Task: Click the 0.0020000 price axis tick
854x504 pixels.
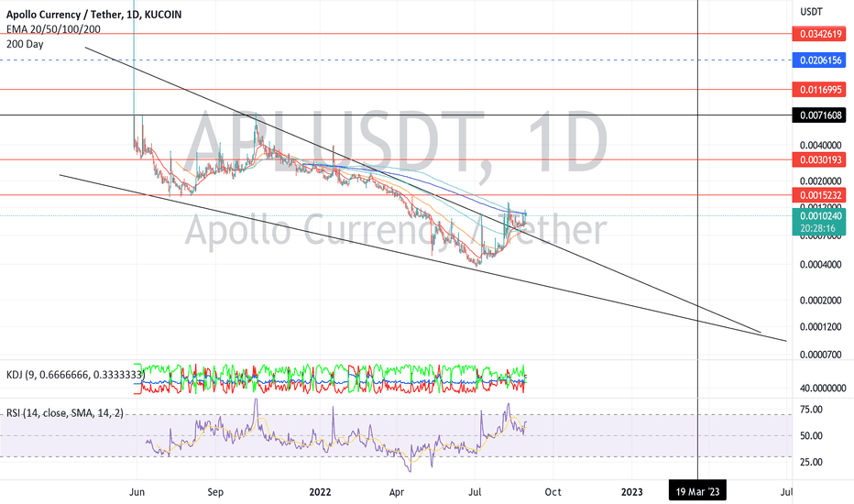Action: pyautogui.click(x=820, y=181)
